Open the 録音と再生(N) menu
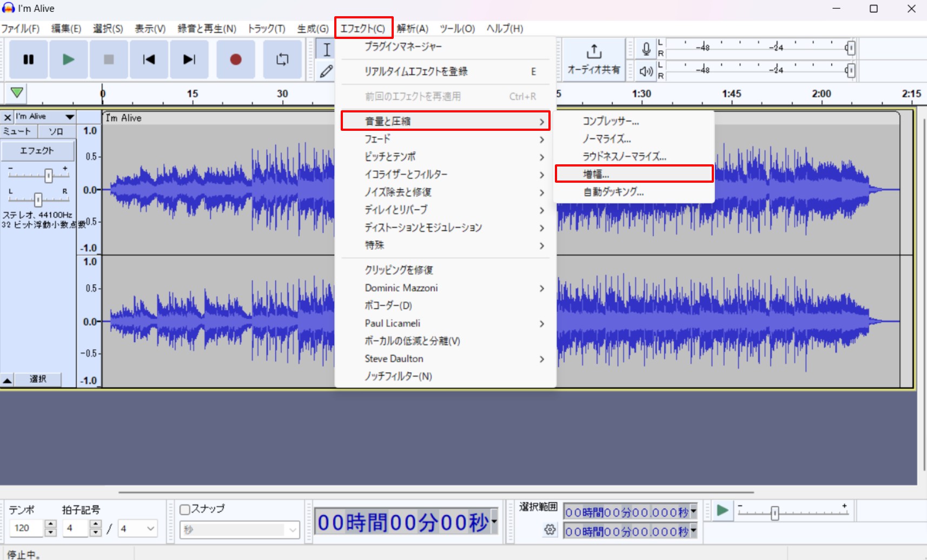 [207, 29]
